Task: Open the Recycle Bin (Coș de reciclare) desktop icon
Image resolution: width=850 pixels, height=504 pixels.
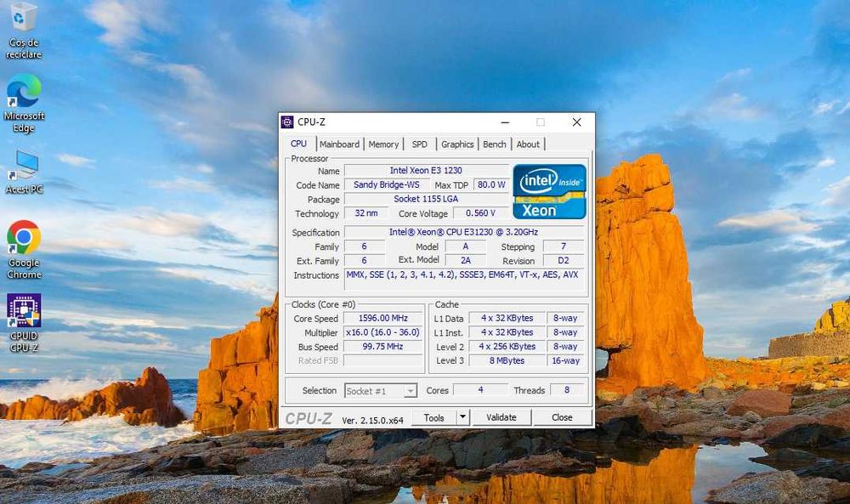Action: (x=23, y=30)
